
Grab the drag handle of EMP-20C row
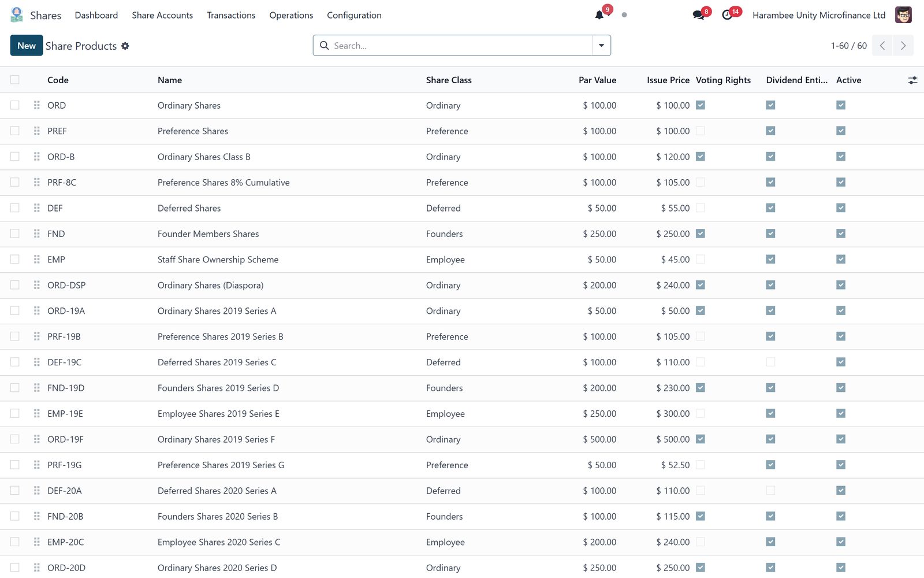[37, 542]
